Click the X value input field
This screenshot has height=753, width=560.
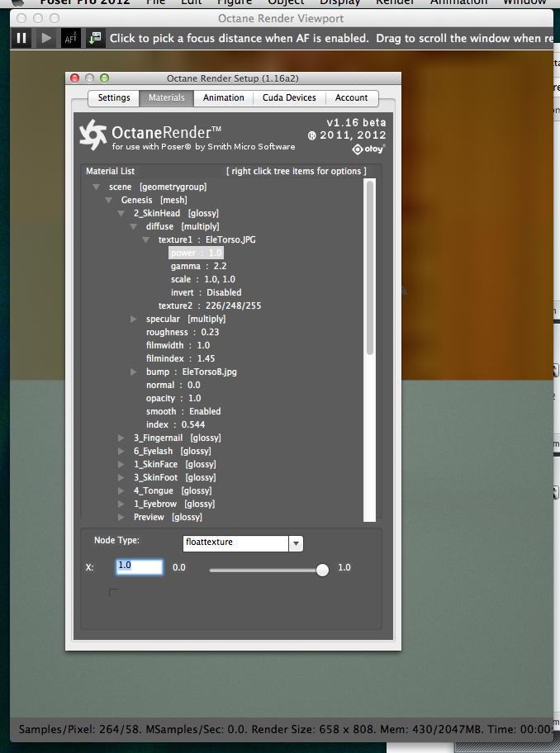pyautogui.click(x=140, y=567)
